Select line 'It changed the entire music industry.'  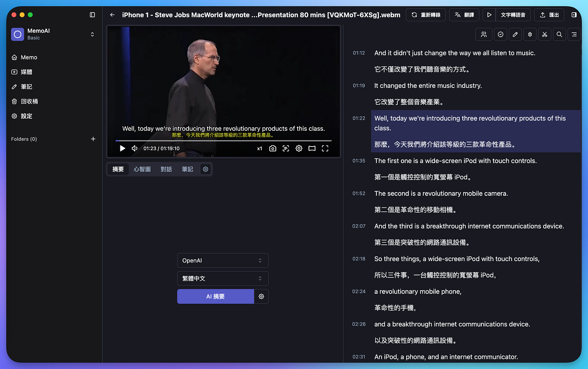click(x=428, y=86)
